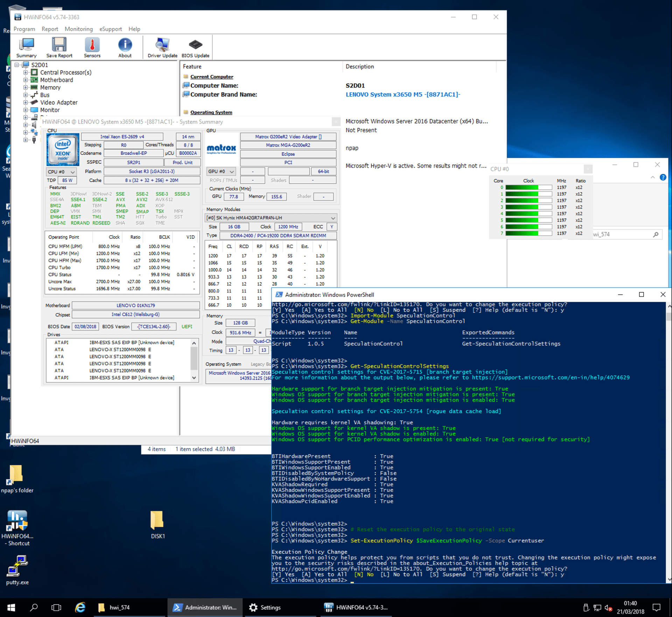Click the Intel Xeon E5-2609 v4 field
Screen dimensions: 672x617
coord(122,137)
